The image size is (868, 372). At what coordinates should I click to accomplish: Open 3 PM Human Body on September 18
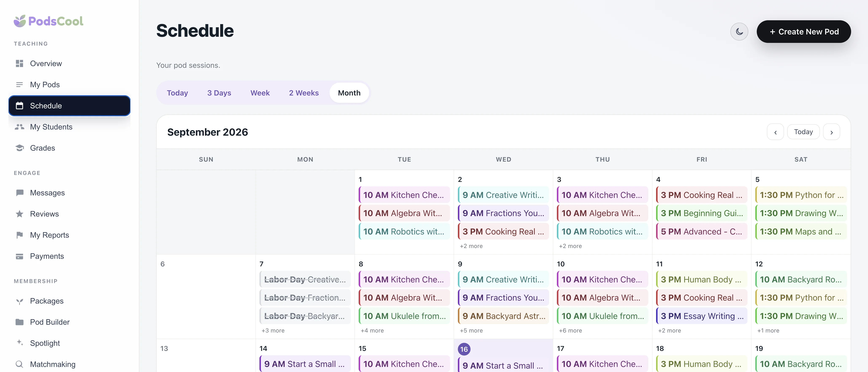click(701, 364)
